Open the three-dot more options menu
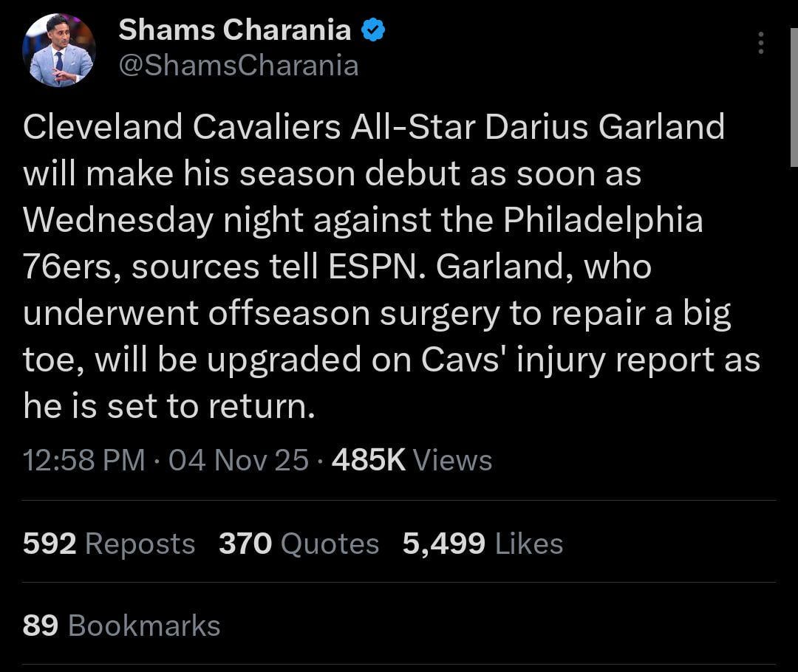This screenshot has height=672, width=798. (x=760, y=44)
